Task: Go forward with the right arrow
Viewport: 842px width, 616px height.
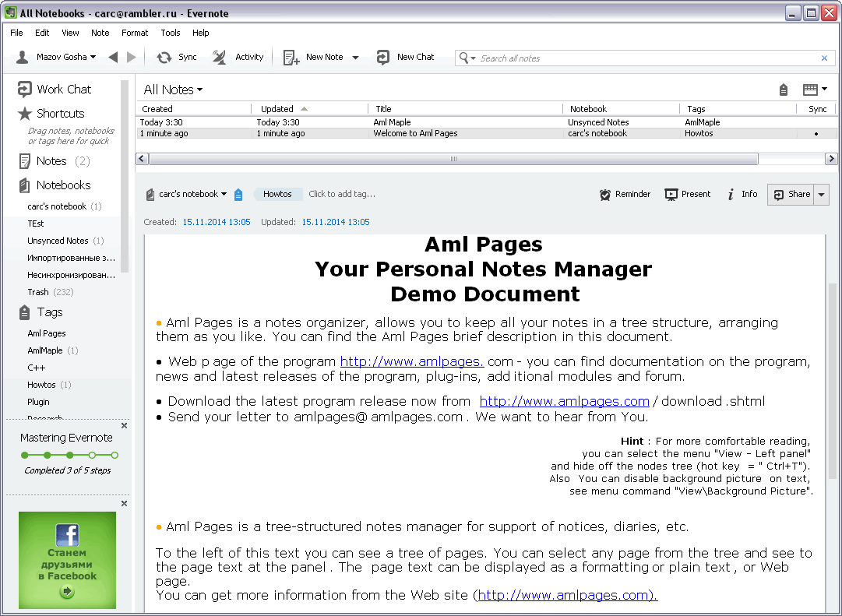Action: tap(131, 57)
